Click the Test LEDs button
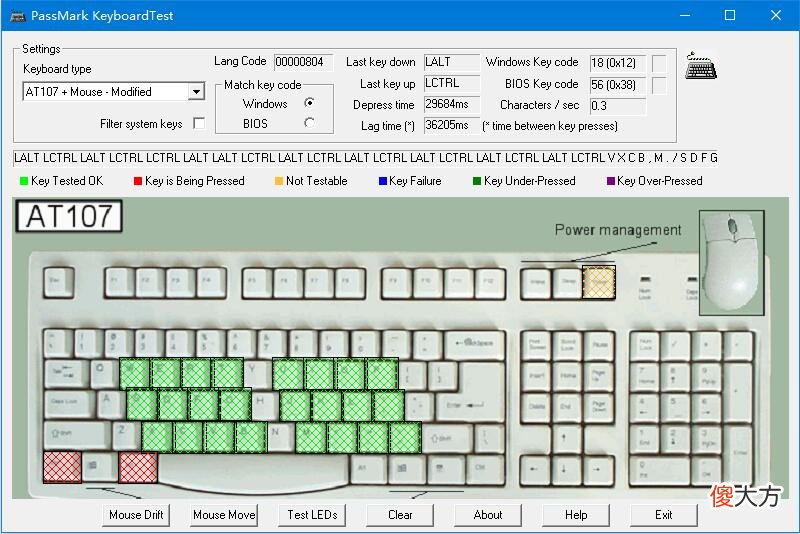This screenshot has width=800, height=534. click(312, 515)
